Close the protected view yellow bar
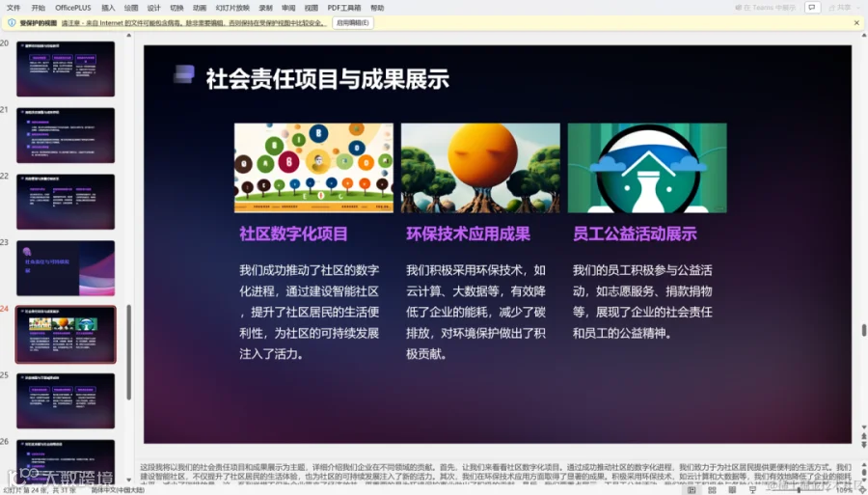Viewport: 868px width, 495px height. click(x=857, y=23)
